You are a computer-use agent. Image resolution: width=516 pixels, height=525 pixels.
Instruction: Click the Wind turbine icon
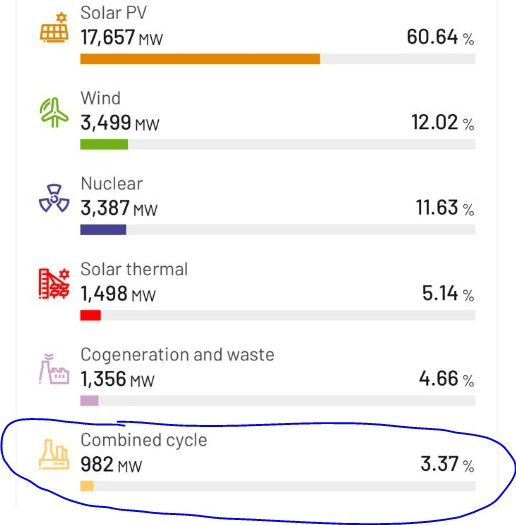point(54,112)
